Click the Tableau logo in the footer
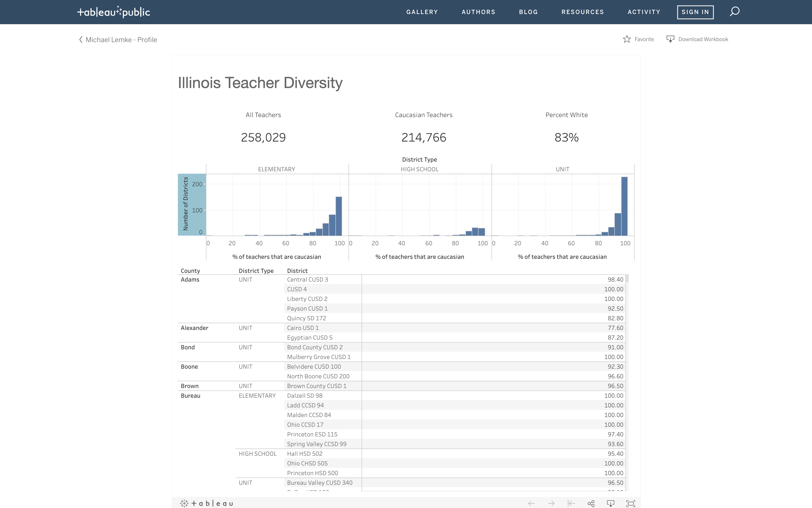 (x=207, y=503)
